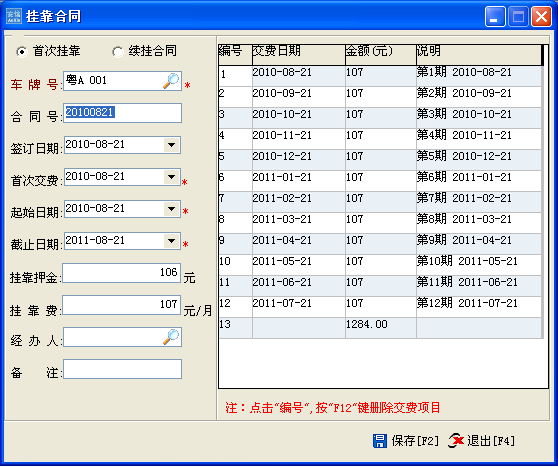Click the 金额(元) column header
This screenshot has height=467, width=558.
coord(381,54)
